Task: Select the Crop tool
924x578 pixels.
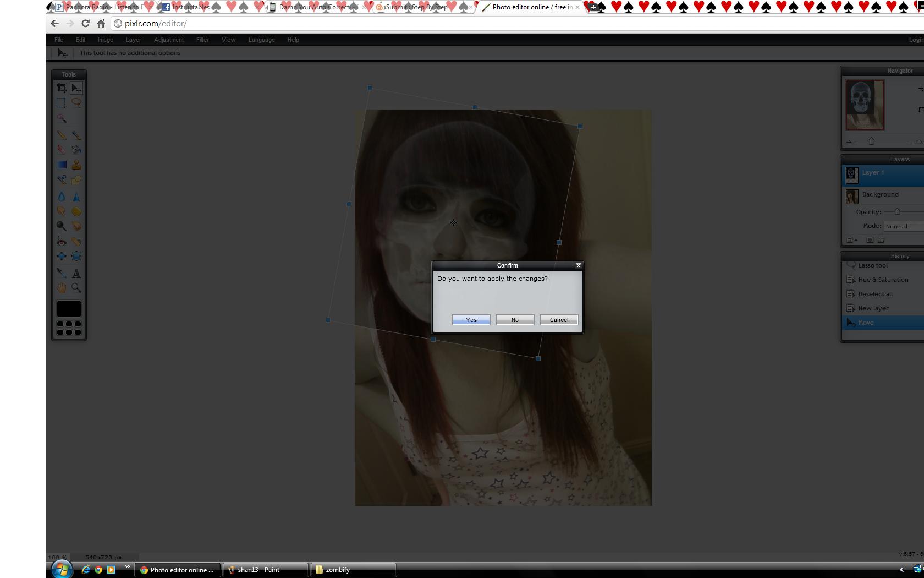Action: [x=62, y=88]
